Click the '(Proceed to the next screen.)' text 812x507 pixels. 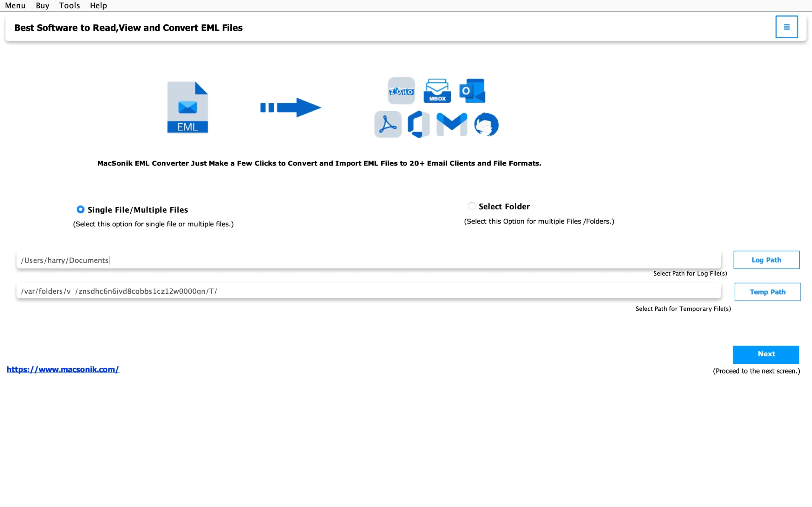pyautogui.click(x=756, y=371)
